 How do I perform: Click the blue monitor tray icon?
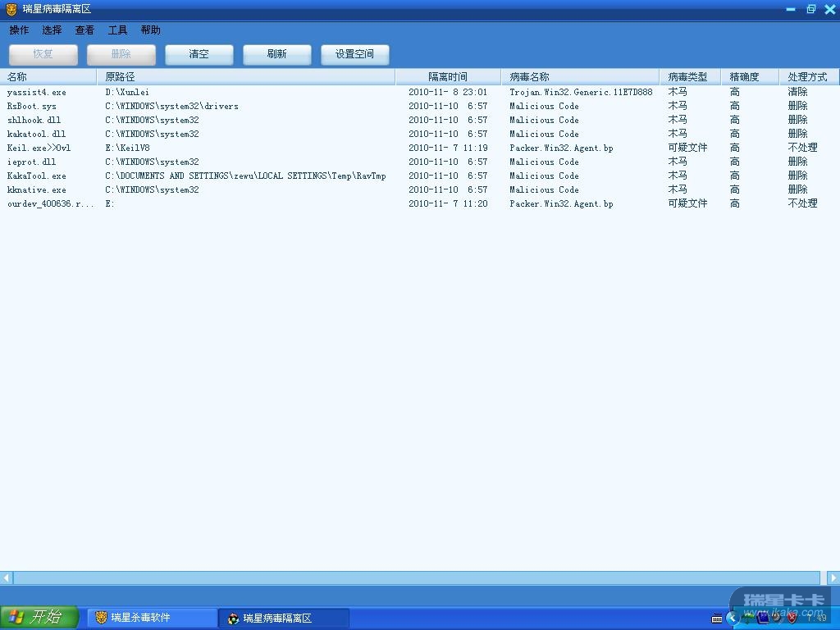tap(763, 619)
